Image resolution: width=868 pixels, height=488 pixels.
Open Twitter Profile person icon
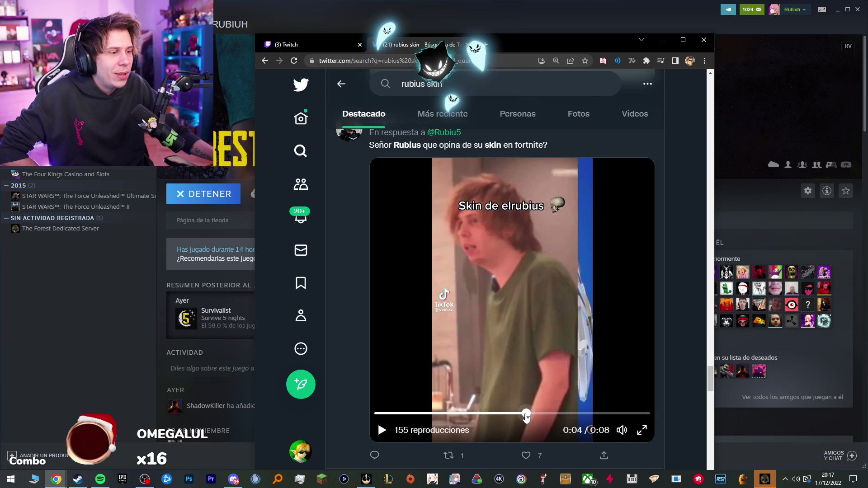[x=301, y=315]
